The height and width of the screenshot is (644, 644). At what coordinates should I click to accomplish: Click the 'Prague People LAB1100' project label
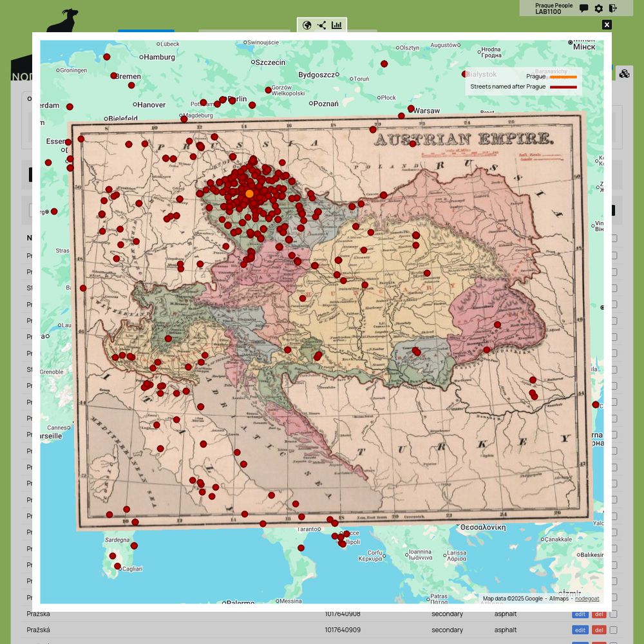coord(554,8)
